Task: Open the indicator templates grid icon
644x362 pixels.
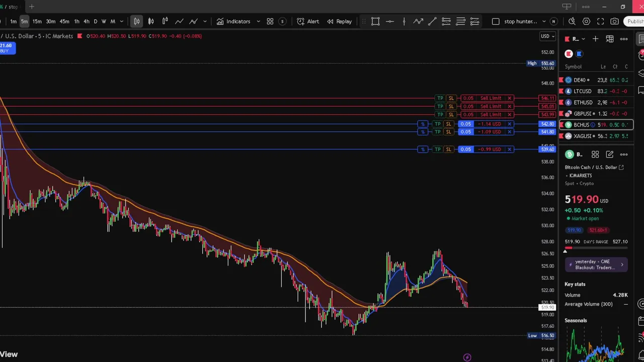Action: (x=270, y=21)
